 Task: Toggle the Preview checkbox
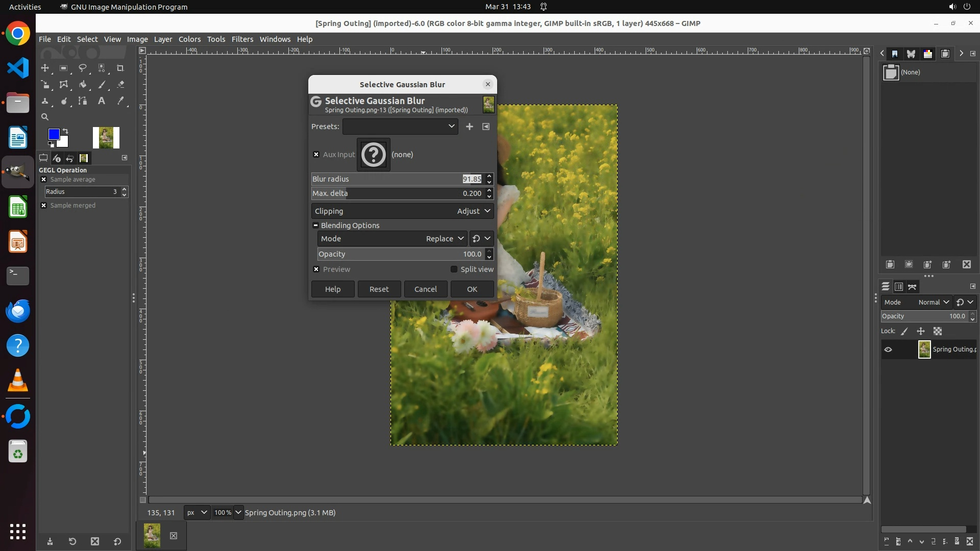click(x=316, y=269)
